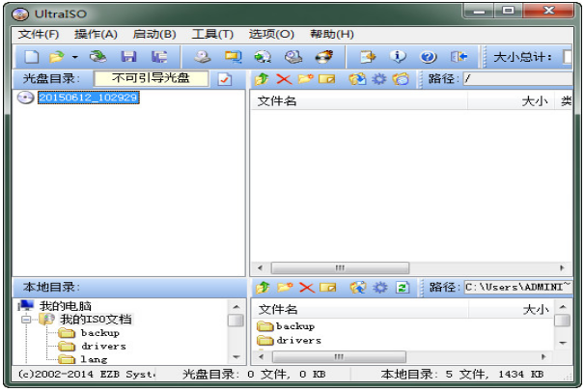This screenshot has width=585, height=392.
Task: Click the Open CD/DVD disc icon
Action: pos(98,57)
